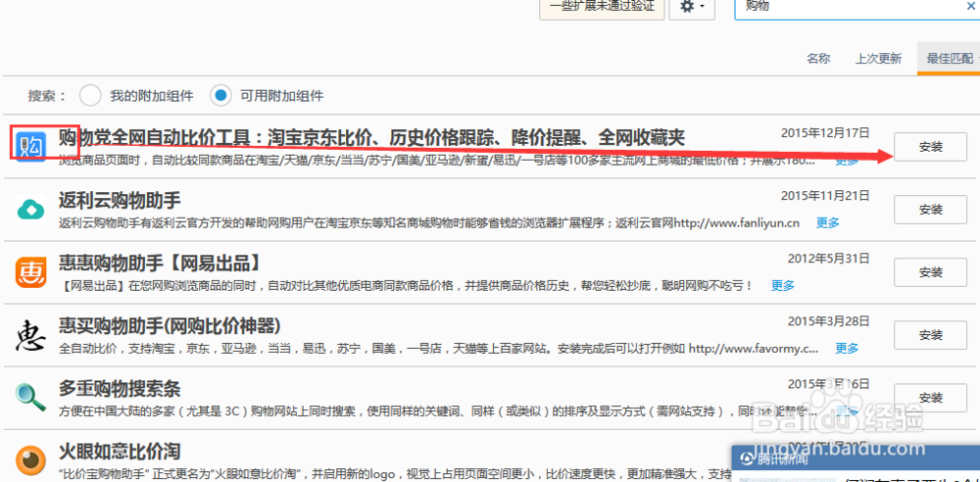Click the 惠买购物助手 calligraphy icon

[30, 336]
